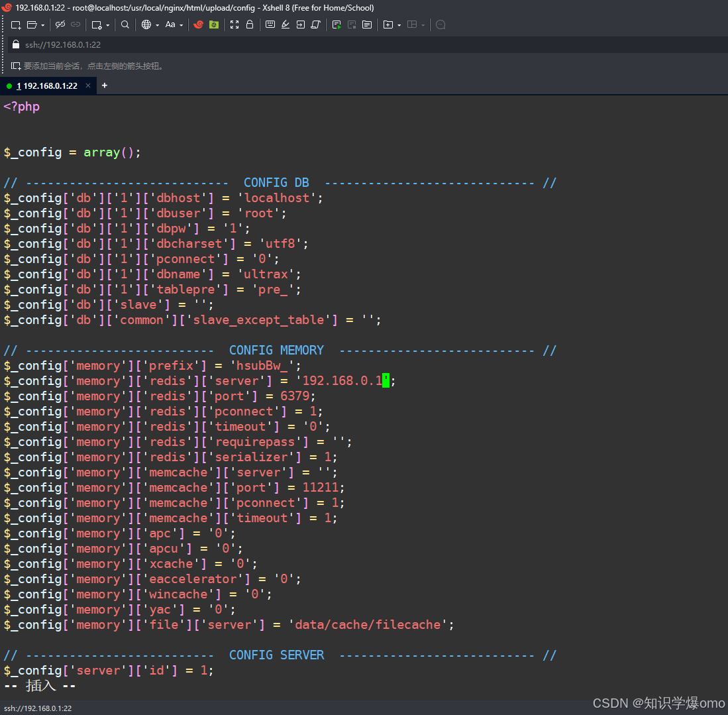Click the '-- 插入 --' insert mode indicator
Viewport: 728px width, 715px height.
[x=40, y=686]
